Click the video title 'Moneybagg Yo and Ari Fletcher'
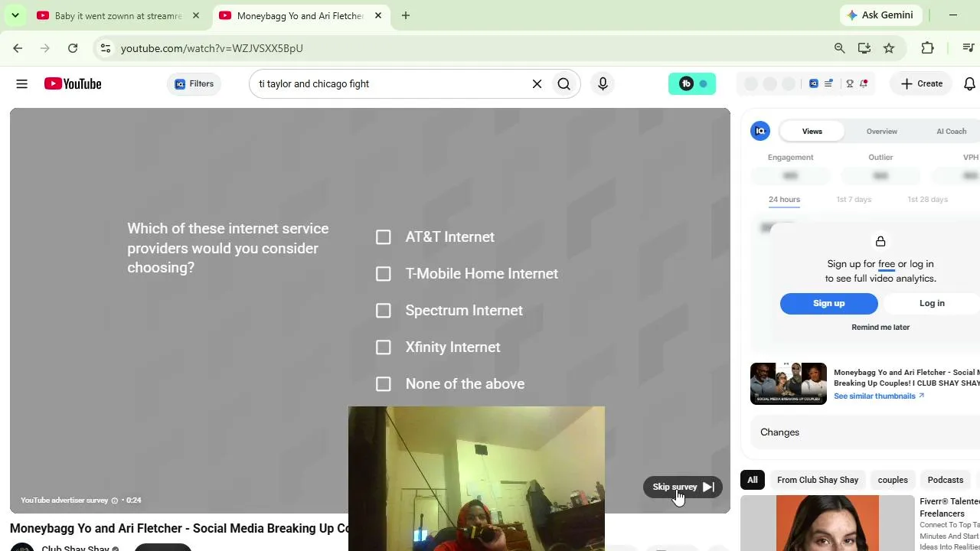 click(x=179, y=529)
